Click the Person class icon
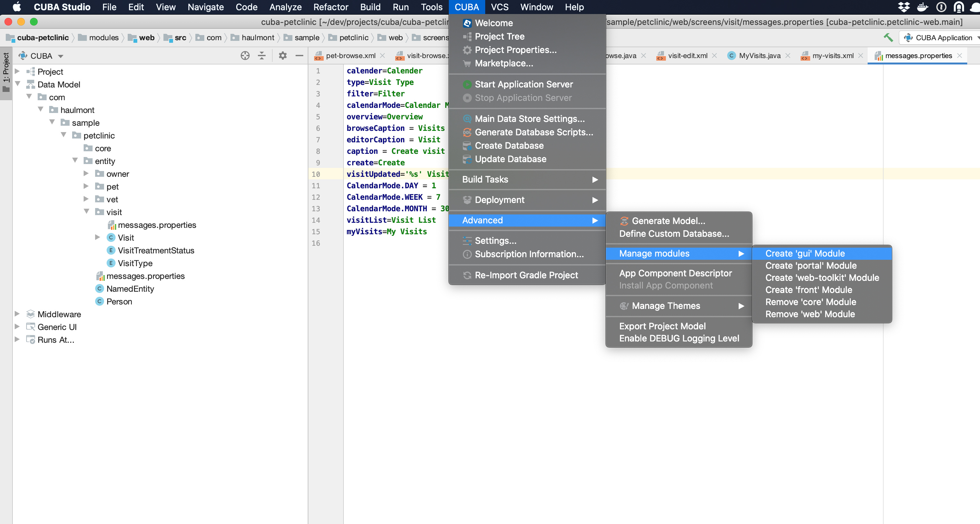The width and height of the screenshot is (980, 524). coord(99,302)
